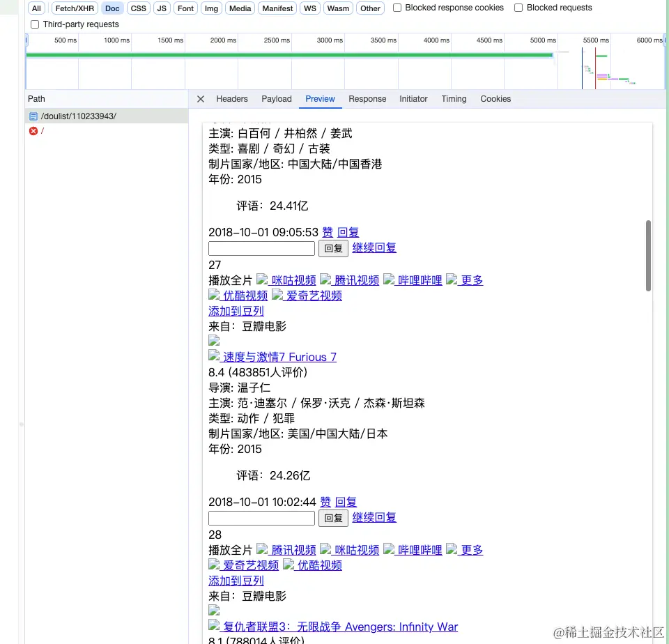Filter by Fetch/XHR requests
669x644 pixels.
pyautogui.click(x=75, y=8)
